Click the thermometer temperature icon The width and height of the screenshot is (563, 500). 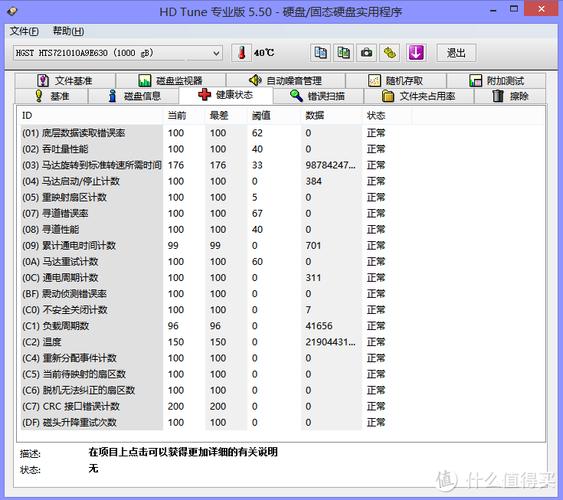242,53
